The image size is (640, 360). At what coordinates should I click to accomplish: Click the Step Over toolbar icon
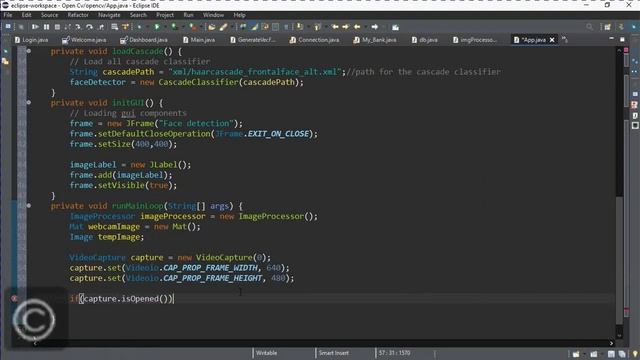[x=89, y=27]
